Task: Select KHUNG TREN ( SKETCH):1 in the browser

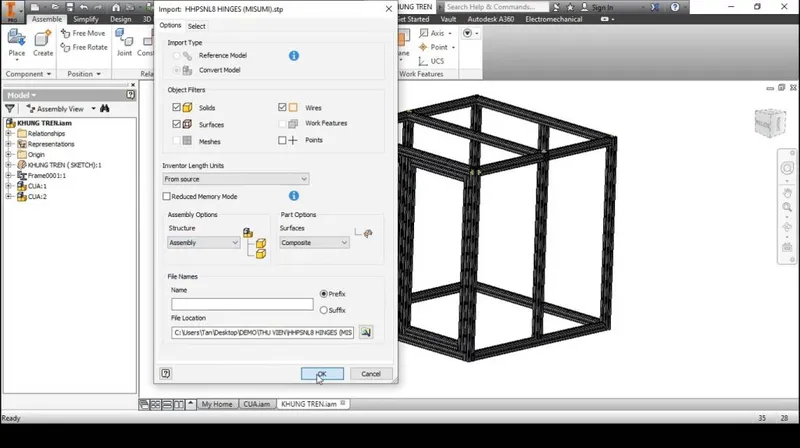Action: (x=64, y=165)
